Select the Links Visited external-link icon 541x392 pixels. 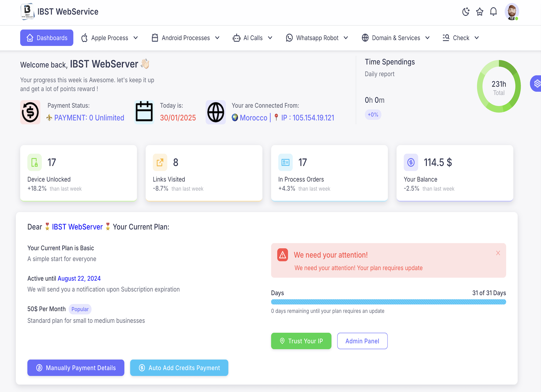(160, 162)
